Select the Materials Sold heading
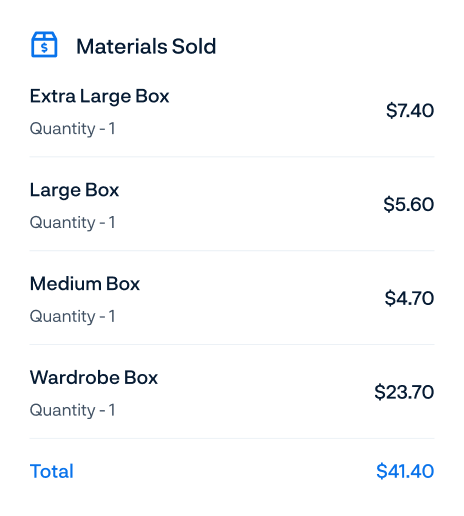Viewport: 464px width, 516px height. [x=146, y=46]
